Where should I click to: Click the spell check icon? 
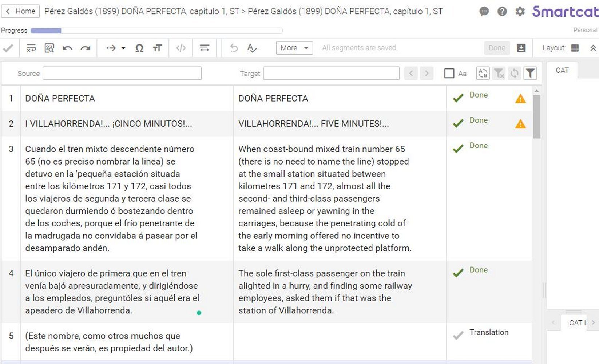(x=252, y=48)
